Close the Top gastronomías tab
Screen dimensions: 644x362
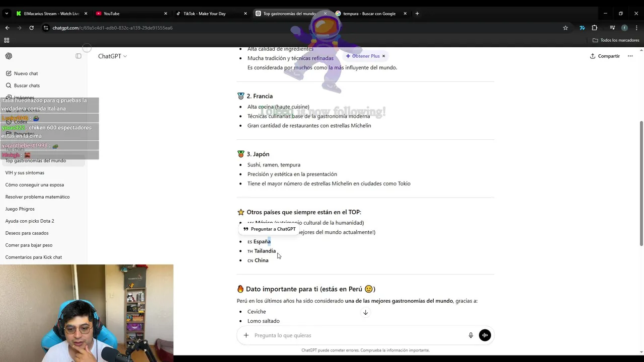(325, 14)
